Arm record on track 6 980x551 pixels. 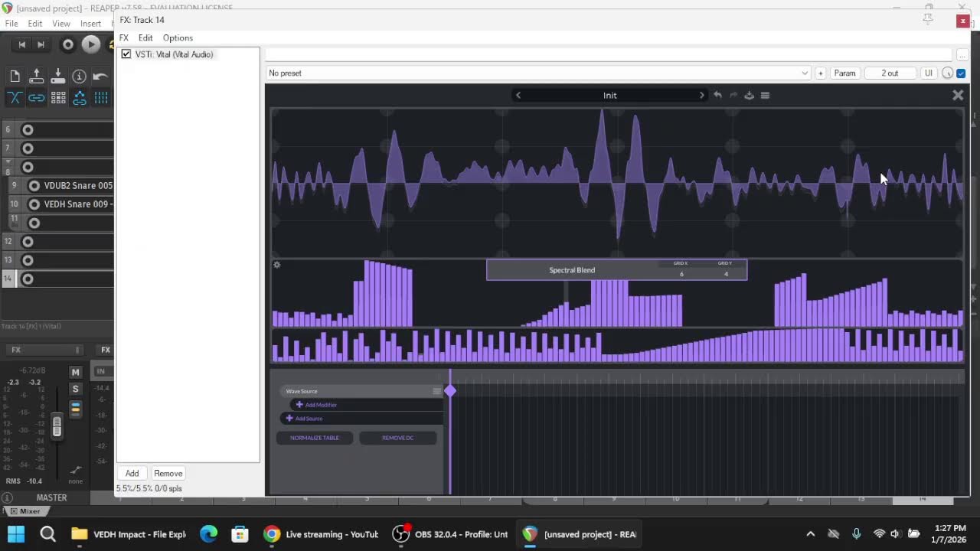pos(28,129)
